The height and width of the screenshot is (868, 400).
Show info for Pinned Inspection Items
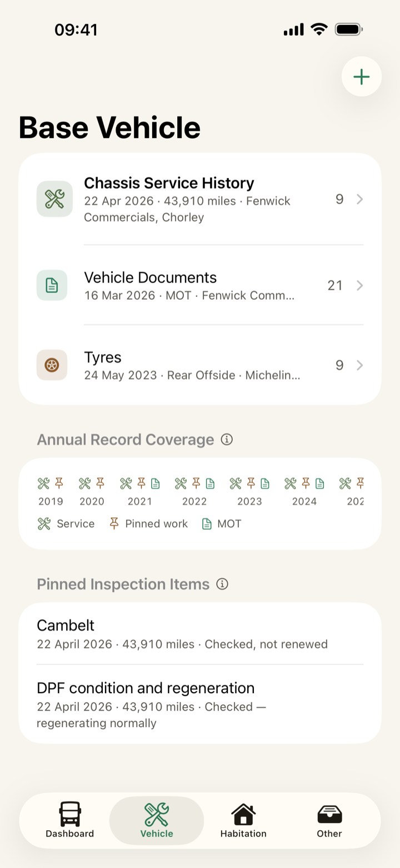222,584
